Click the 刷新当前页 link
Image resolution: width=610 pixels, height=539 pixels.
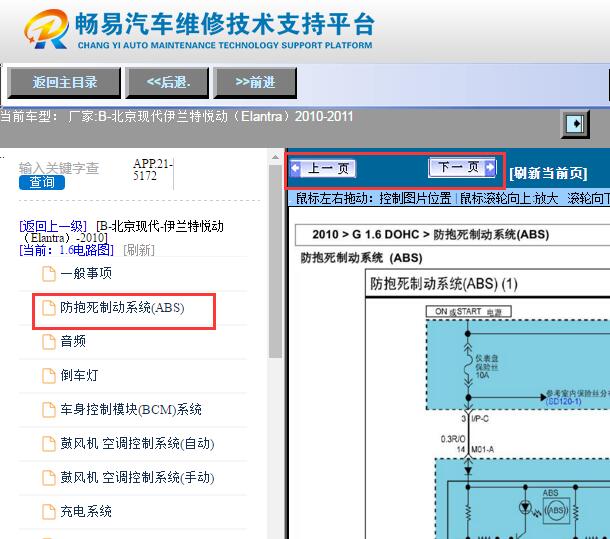click(x=548, y=173)
